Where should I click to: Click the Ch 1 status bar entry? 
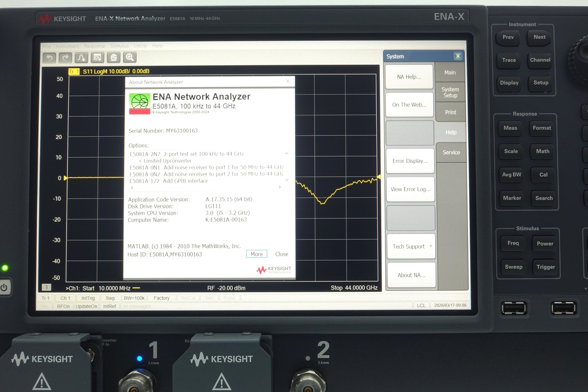point(65,298)
